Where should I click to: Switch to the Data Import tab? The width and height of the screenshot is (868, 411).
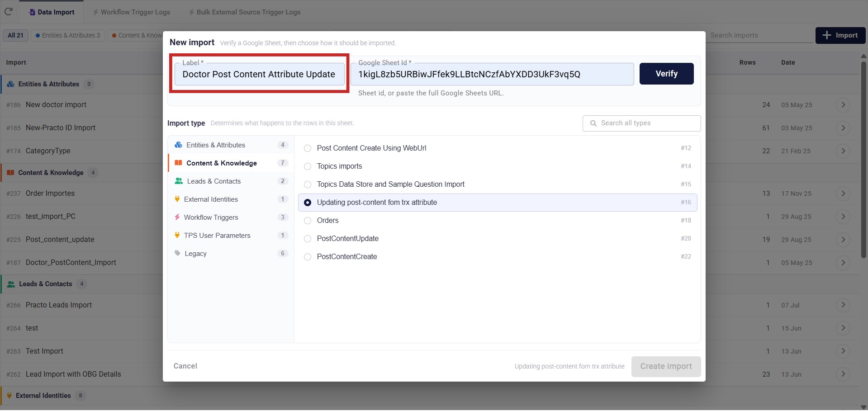pyautogui.click(x=52, y=12)
